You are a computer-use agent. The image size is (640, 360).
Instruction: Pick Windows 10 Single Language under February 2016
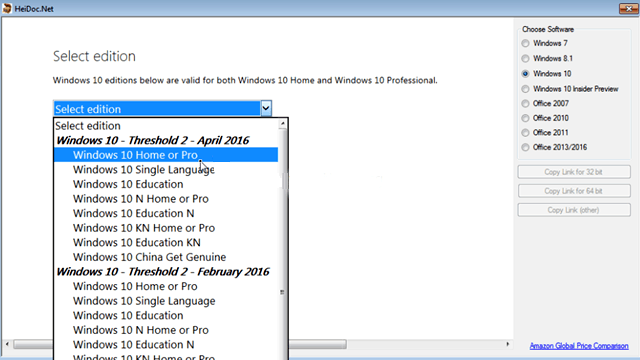click(x=166, y=301)
